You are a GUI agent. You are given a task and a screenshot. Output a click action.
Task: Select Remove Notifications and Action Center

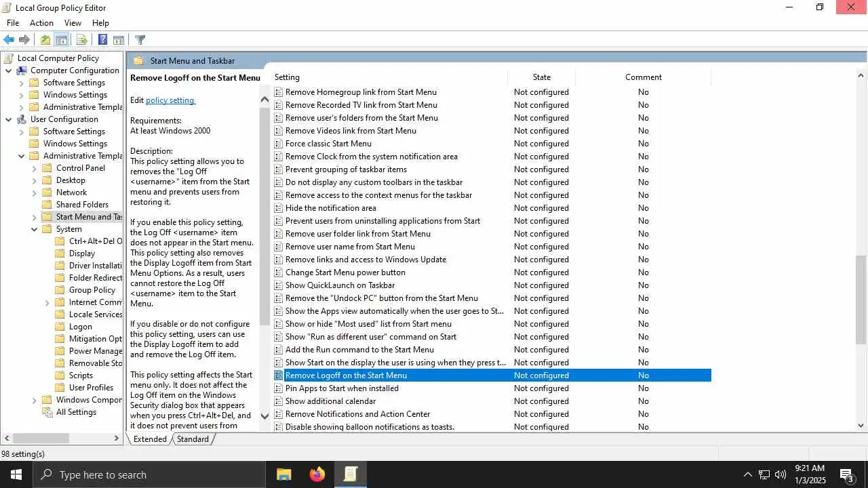[x=358, y=414]
